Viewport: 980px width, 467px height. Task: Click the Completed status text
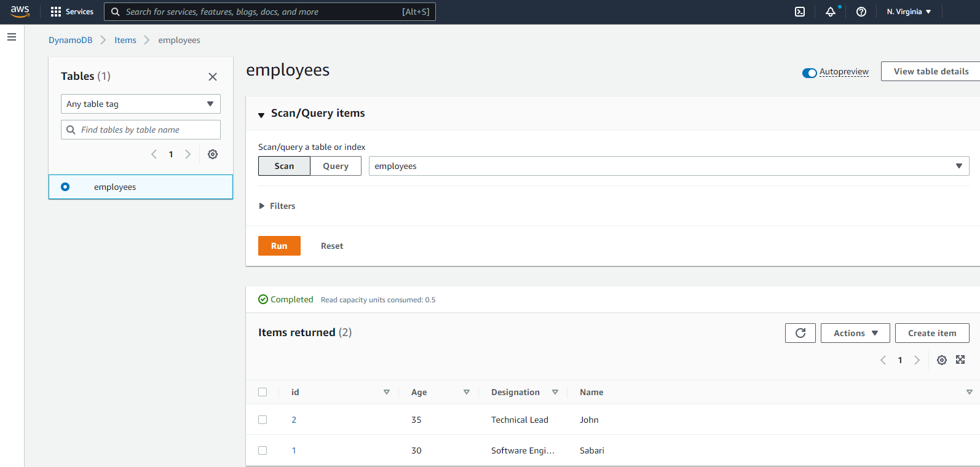292,299
